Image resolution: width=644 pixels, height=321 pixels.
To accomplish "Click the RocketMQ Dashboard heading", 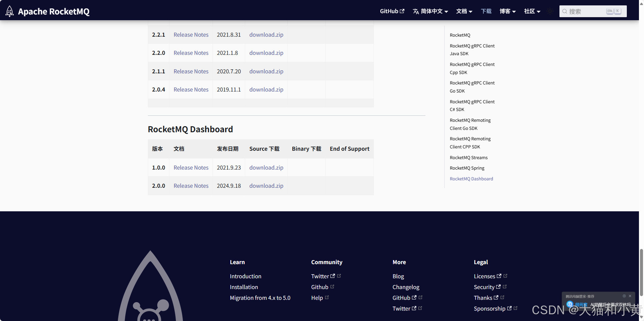I will pos(190,129).
